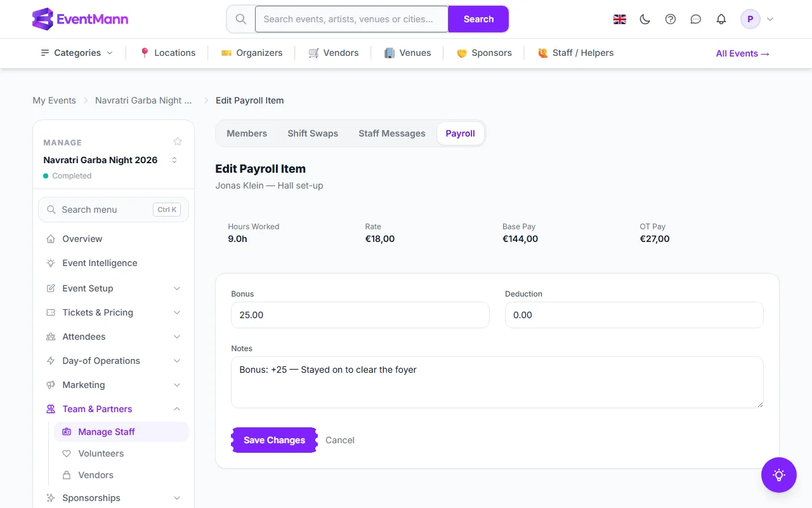Open Sponsors in top navigation
The width and height of the screenshot is (812, 508).
pyautogui.click(x=484, y=53)
